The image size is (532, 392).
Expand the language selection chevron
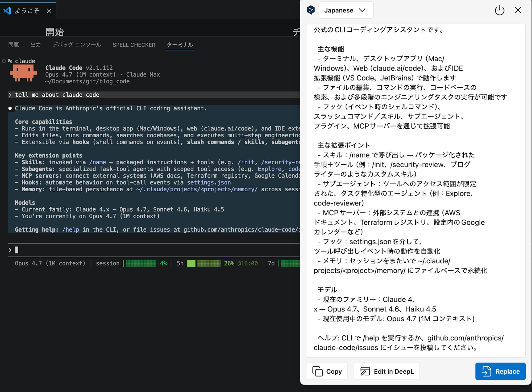tap(362, 10)
